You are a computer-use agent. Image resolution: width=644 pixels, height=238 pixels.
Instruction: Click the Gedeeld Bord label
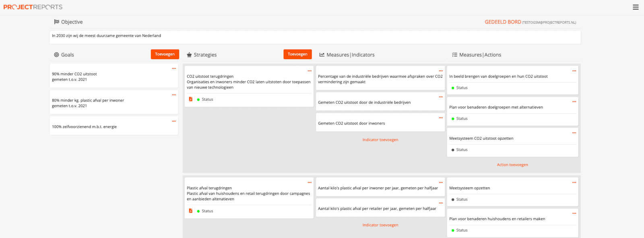[503, 22]
